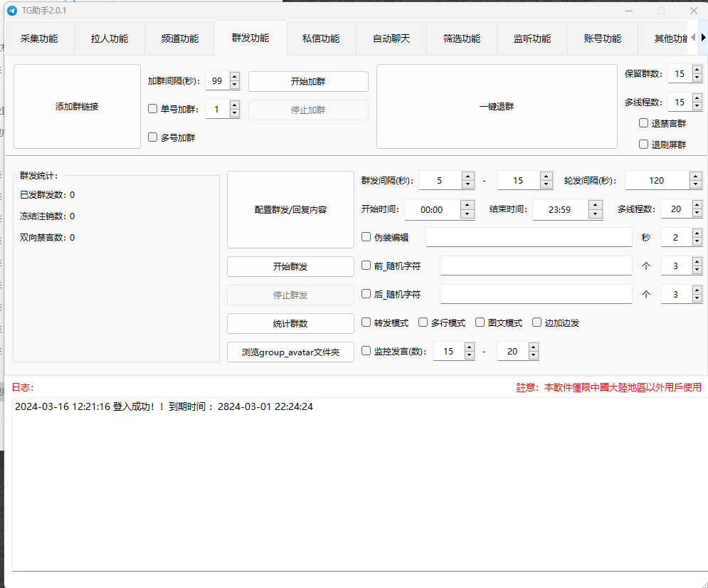Open the 监听功能 tab

(x=532, y=38)
